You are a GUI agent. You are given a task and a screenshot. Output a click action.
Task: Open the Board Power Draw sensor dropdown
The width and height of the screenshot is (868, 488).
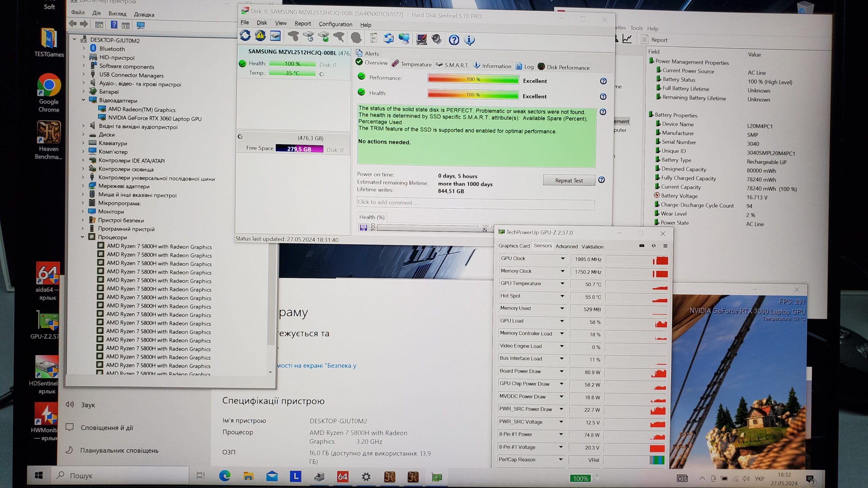point(561,371)
